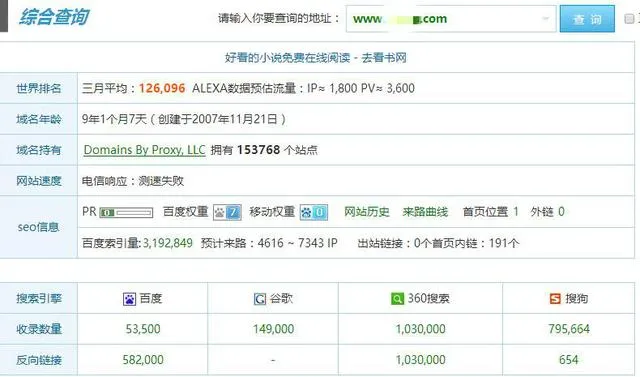Viewport: 640px width, 377px height.
Task: Click the site title 好看的小说免费在线阅读 link
Action: (316, 58)
